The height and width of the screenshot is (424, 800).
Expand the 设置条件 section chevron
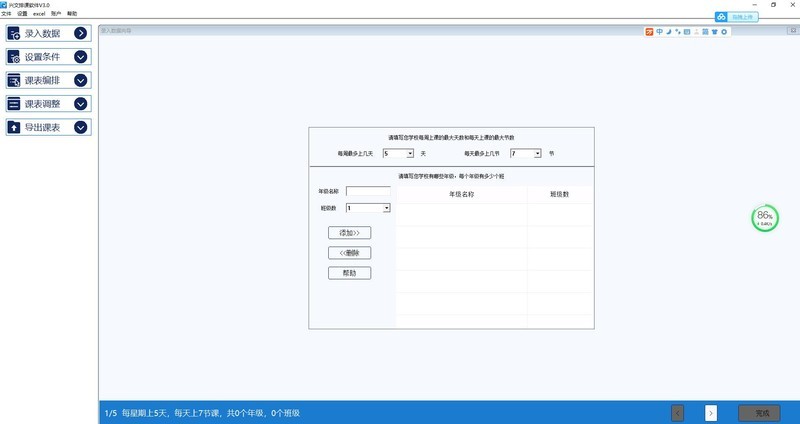(81, 57)
